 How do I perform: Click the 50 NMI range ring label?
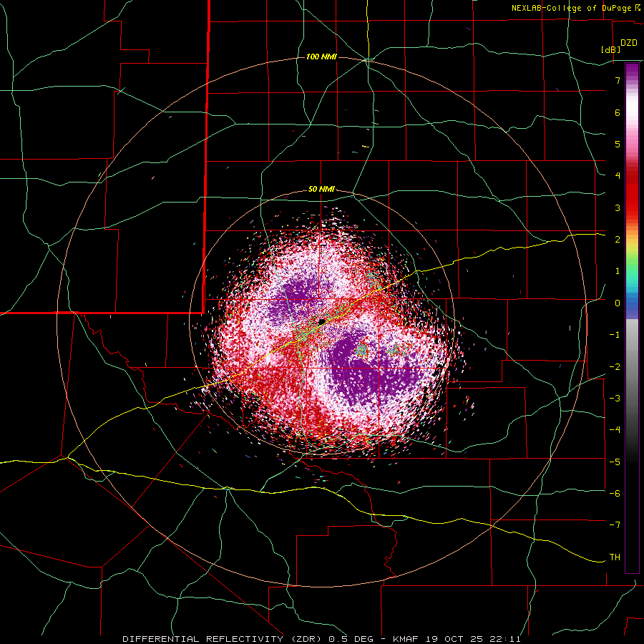(x=321, y=189)
